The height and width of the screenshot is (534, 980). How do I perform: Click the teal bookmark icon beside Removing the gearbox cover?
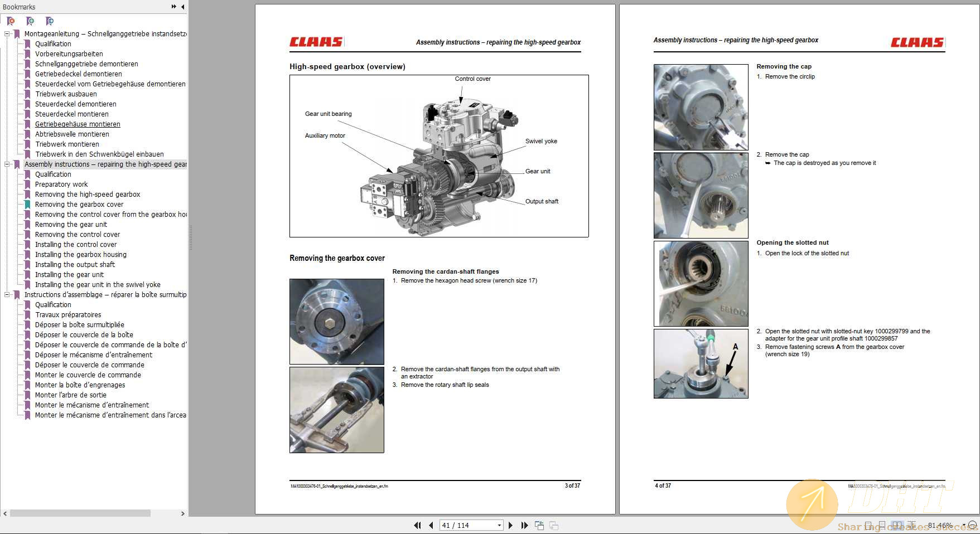pos(27,204)
